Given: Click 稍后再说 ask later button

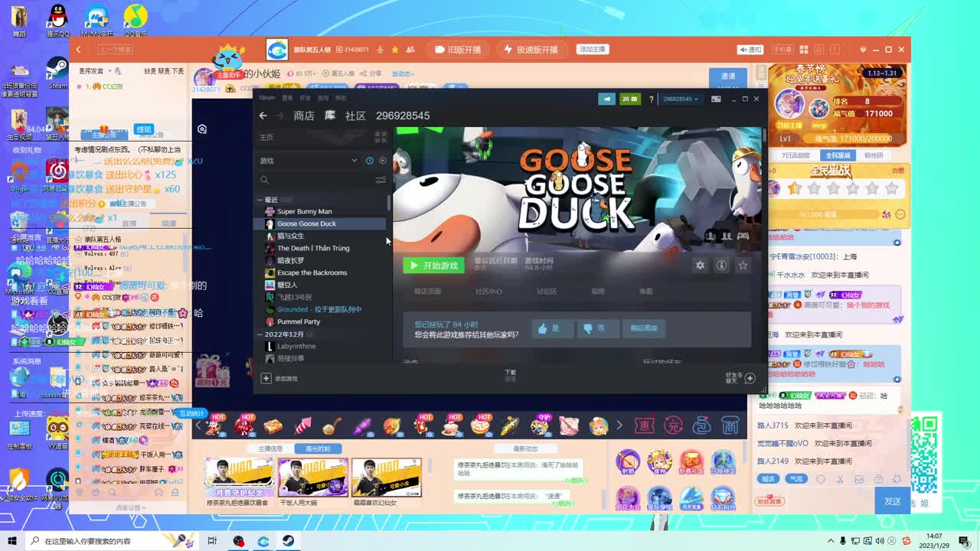Looking at the screenshot, I should click(644, 328).
